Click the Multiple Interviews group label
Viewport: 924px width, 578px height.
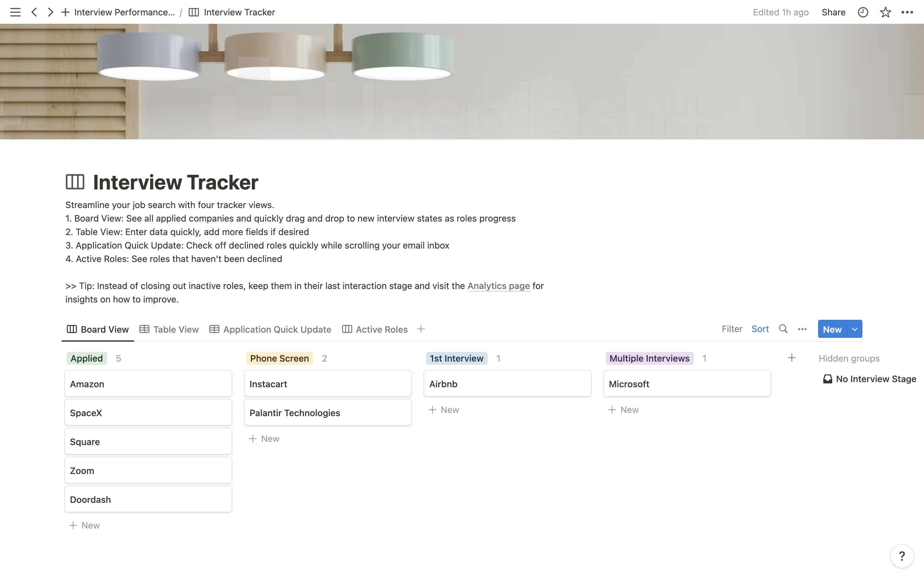pyautogui.click(x=649, y=358)
